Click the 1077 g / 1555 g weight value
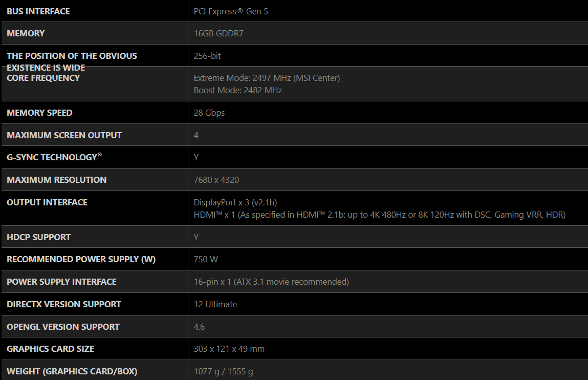This screenshot has height=380, width=588. coord(224,371)
